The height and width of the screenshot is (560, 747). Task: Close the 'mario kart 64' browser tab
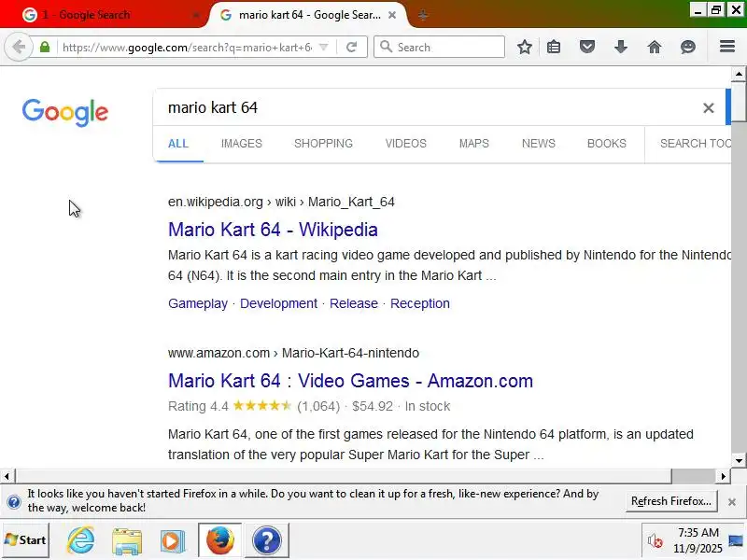click(392, 15)
